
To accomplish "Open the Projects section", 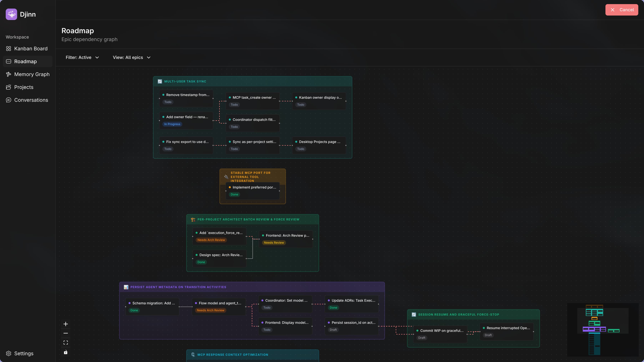I will [x=24, y=87].
